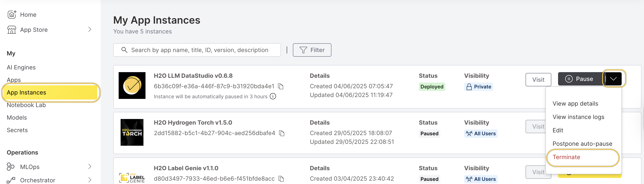Select App Instances in sidebar

click(51, 92)
